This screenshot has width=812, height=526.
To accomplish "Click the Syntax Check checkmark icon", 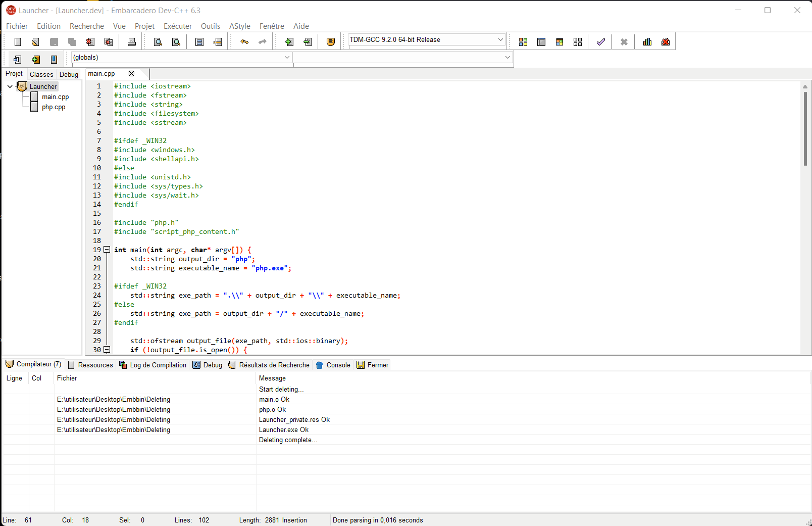I will [x=601, y=42].
